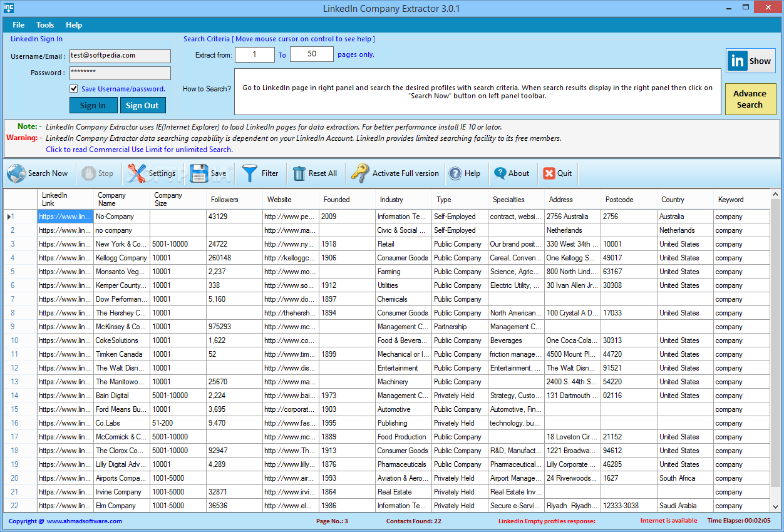
Task: Click the To pages field showing 50
Action: [x=312, y=54]
